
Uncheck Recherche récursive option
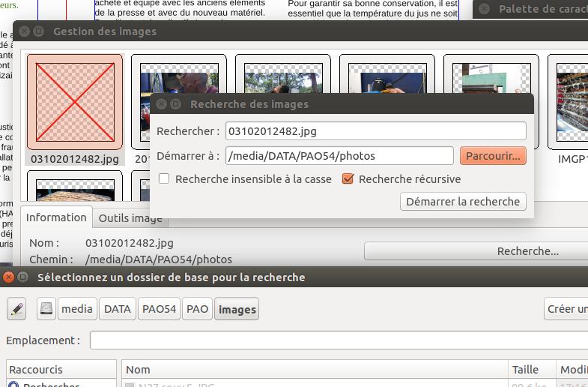point(348,179)
